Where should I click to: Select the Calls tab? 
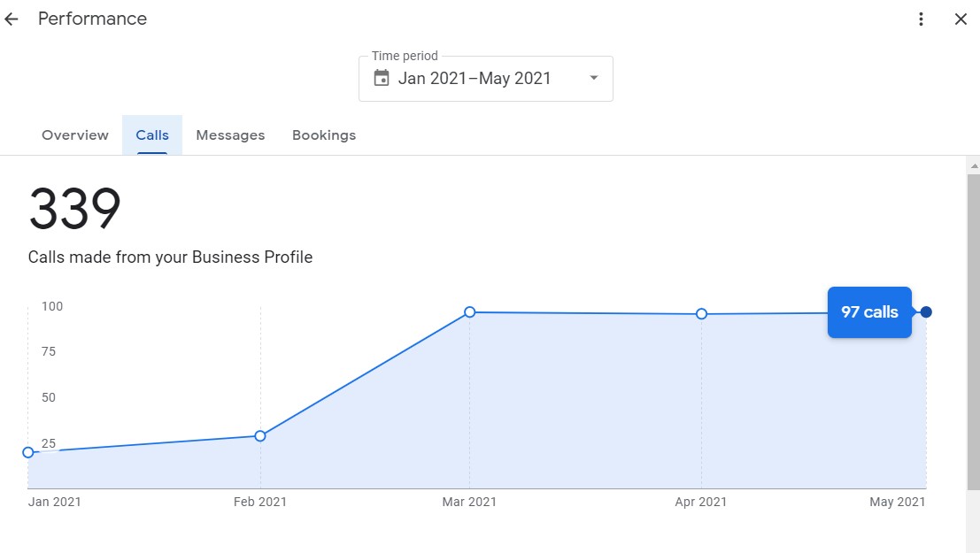point(152,135)
